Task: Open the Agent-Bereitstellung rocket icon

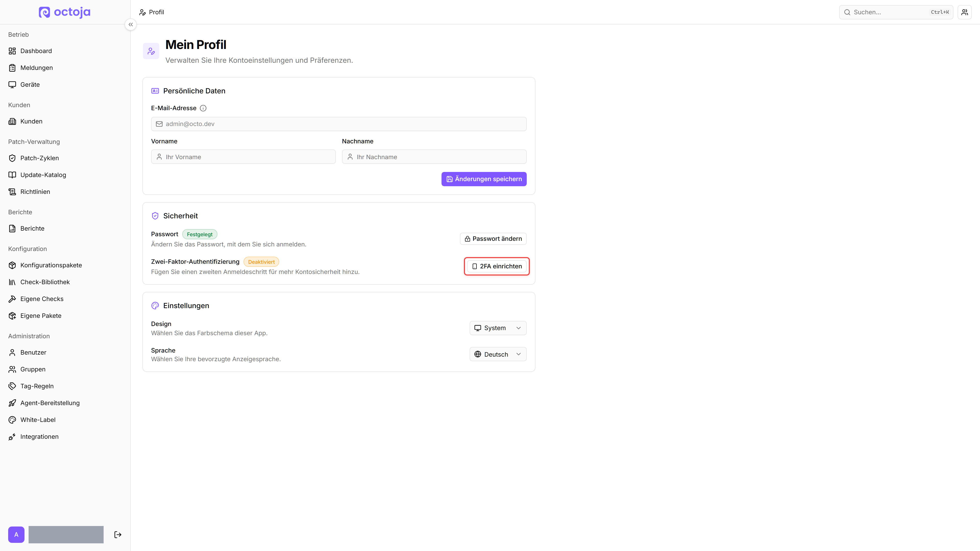Action: click(12, 403)
